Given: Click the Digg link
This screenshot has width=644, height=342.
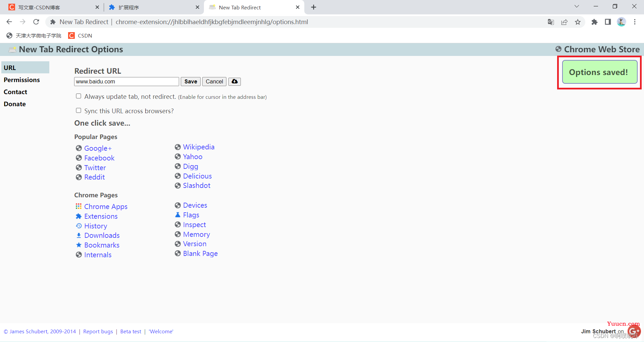Looking at the screenshot, I should pyautogui.click(x=191, y=166).
